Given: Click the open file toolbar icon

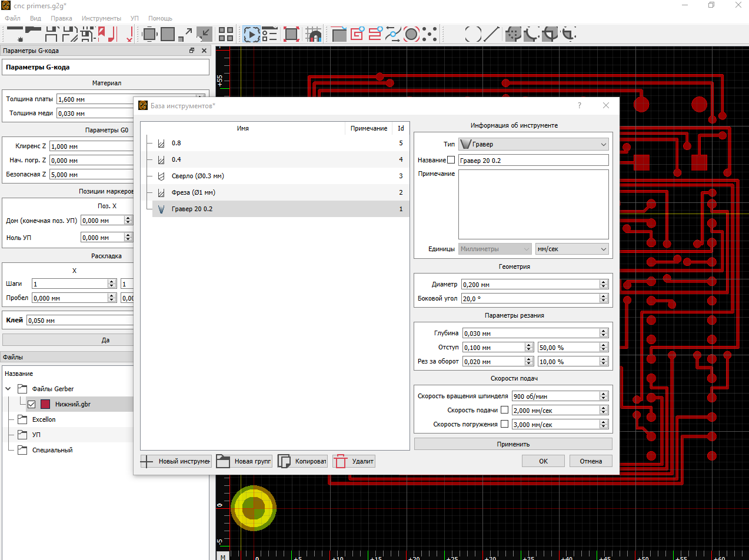Looking at the screenshot, I should (33, 34).
